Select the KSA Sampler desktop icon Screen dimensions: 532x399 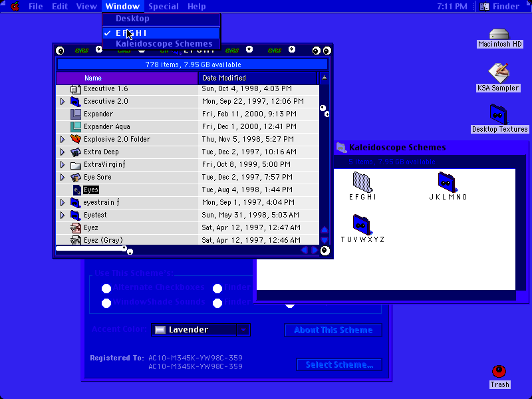point(498,73)
